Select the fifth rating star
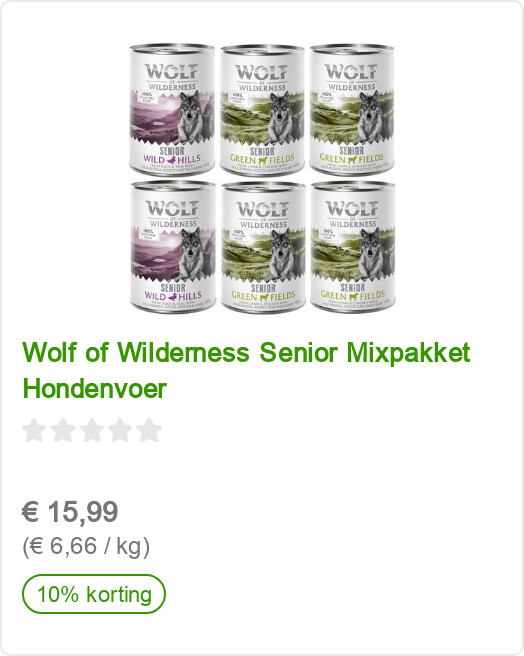 coord(149,430)
